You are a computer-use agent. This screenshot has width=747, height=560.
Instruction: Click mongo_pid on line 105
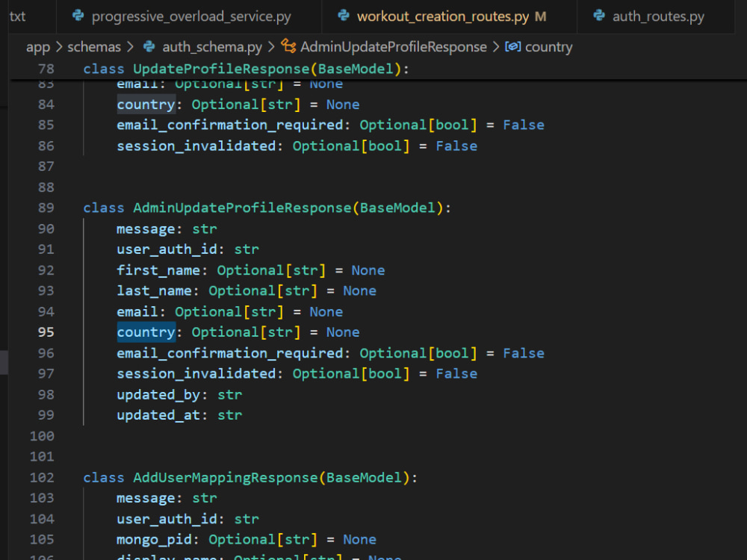[155, 540]
